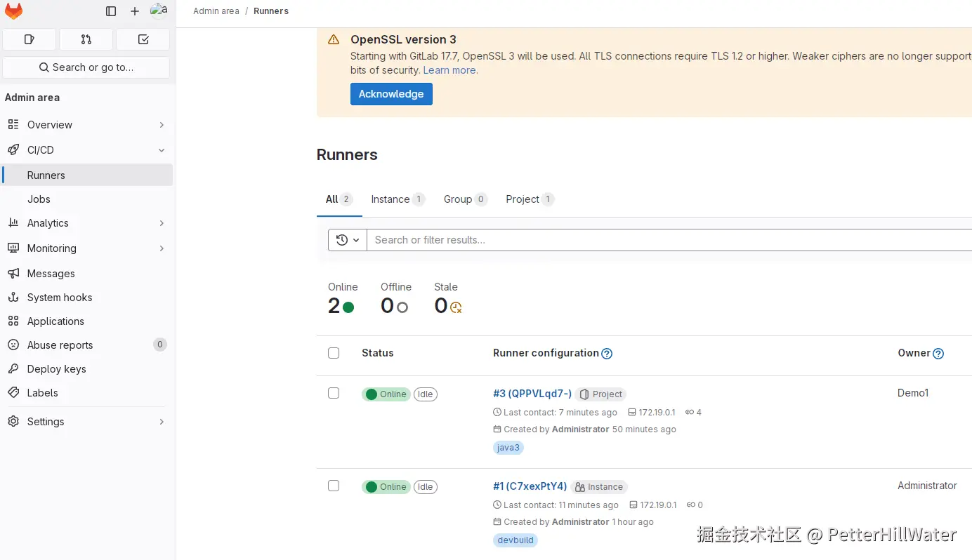
Task: Toggle the sidebar collapse icon
Action: (x=111, y=11)
